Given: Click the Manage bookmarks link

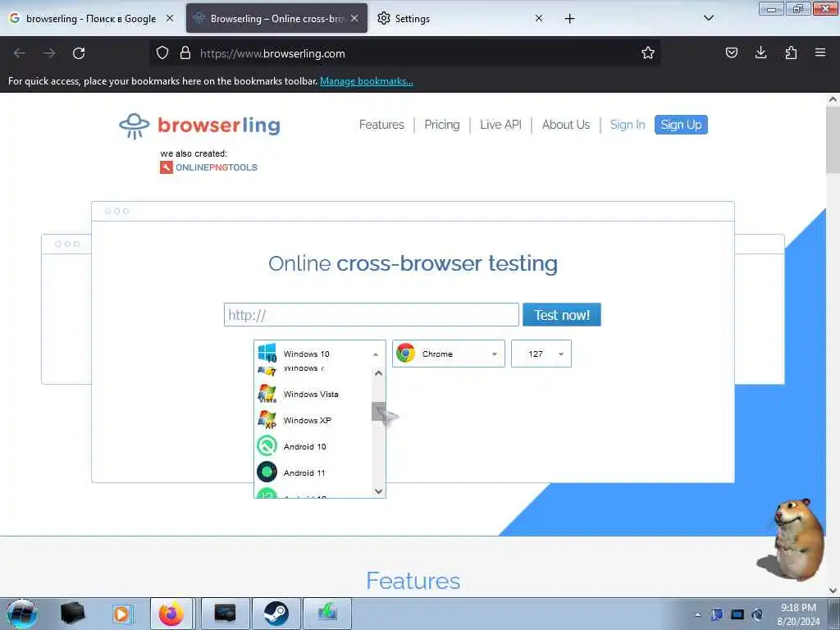Looking at the screenshot, I should pyautogui.click(x=367, y=81).
